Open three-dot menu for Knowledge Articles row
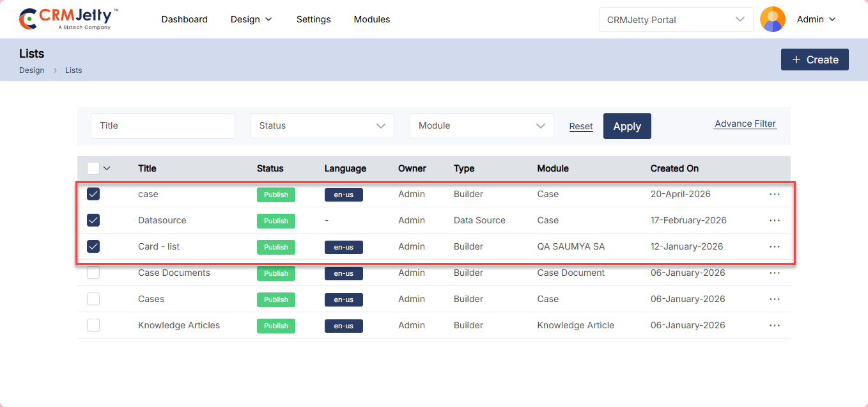Screen dimensions: 868x407 pyautogui.click(x=774, y=326)
